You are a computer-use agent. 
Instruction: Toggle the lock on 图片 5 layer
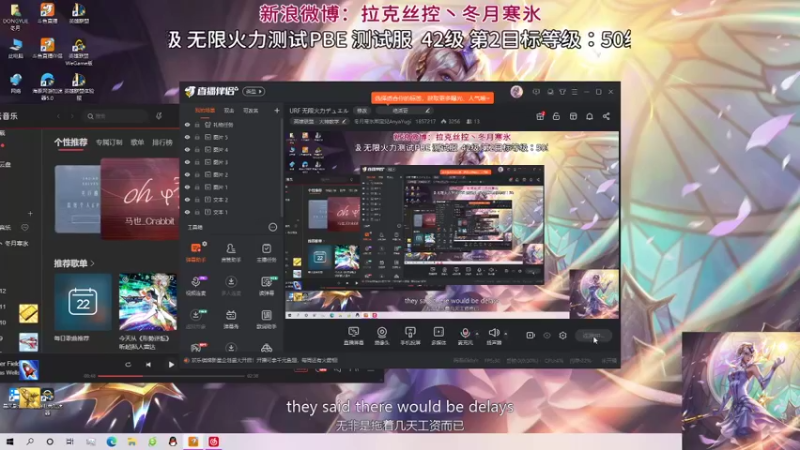(197, 137)
